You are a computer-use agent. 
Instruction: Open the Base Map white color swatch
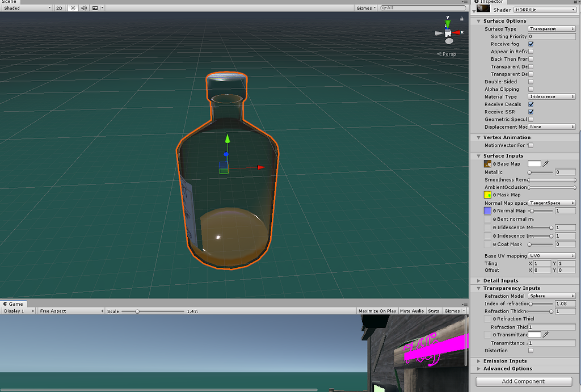click(x=534, y=164)
